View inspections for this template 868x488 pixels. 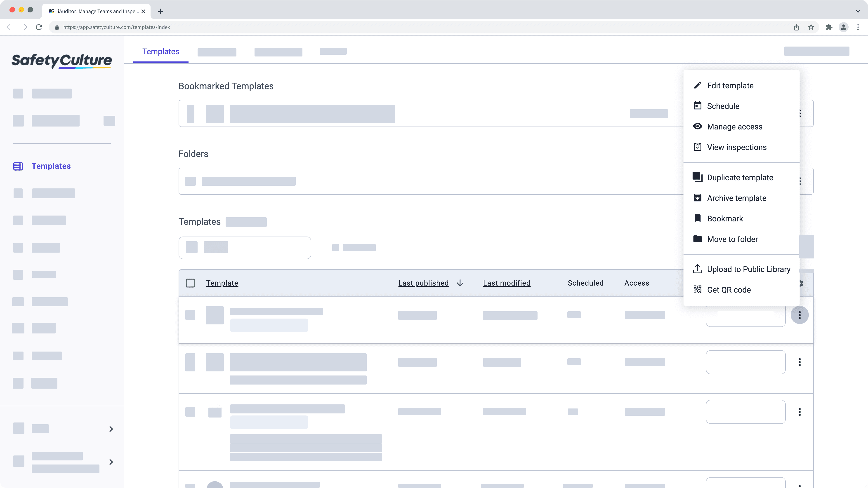click(737, 147)
